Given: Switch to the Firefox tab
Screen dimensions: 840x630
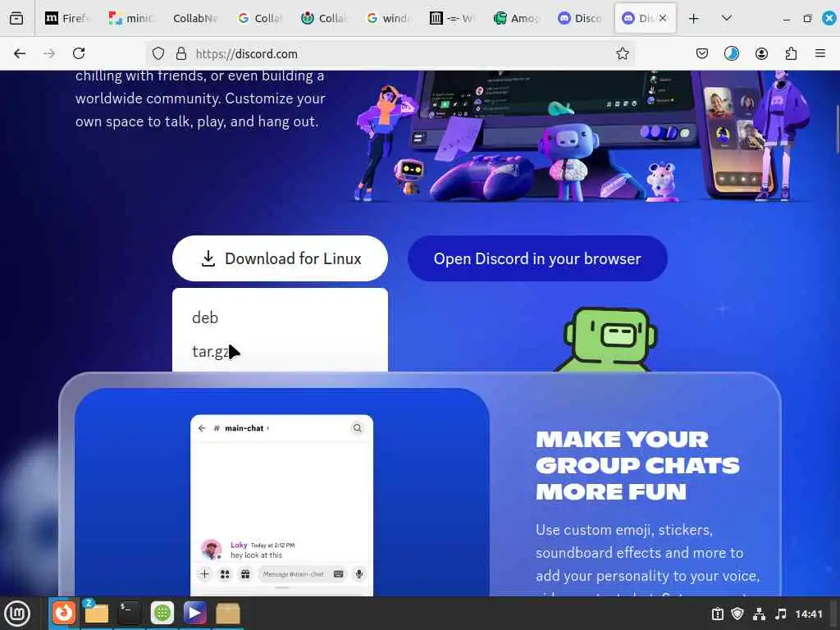Looking at the screenshot, I should 67,19.
